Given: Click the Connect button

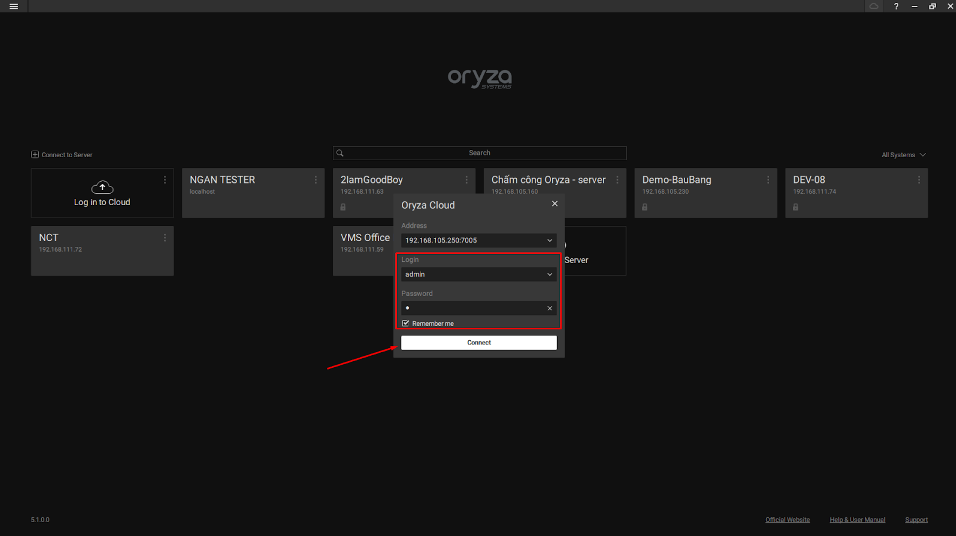Looking at the screenshot, I should pos(479,343).
